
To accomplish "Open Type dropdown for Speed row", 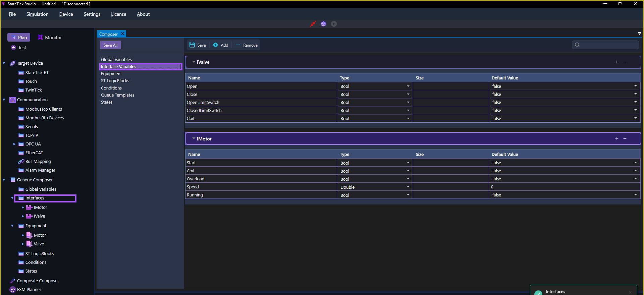I will click(x=408, y=187).
